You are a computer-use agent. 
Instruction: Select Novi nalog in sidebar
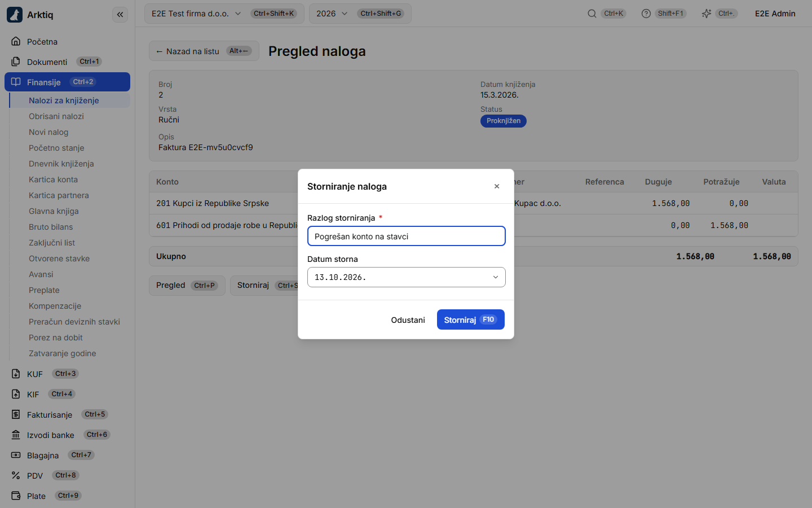point(70,132)
